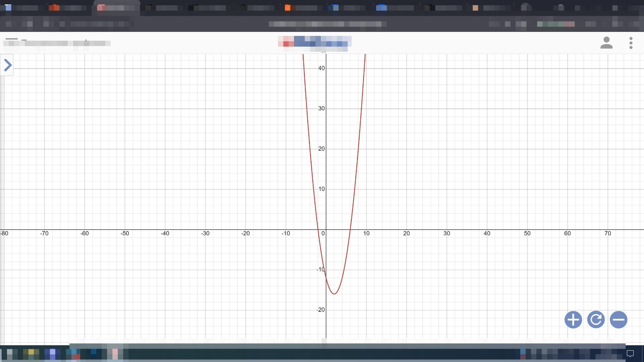Reset graph view with circular arrow
This screenshot has height=362, width=644.
pos(596,319)
